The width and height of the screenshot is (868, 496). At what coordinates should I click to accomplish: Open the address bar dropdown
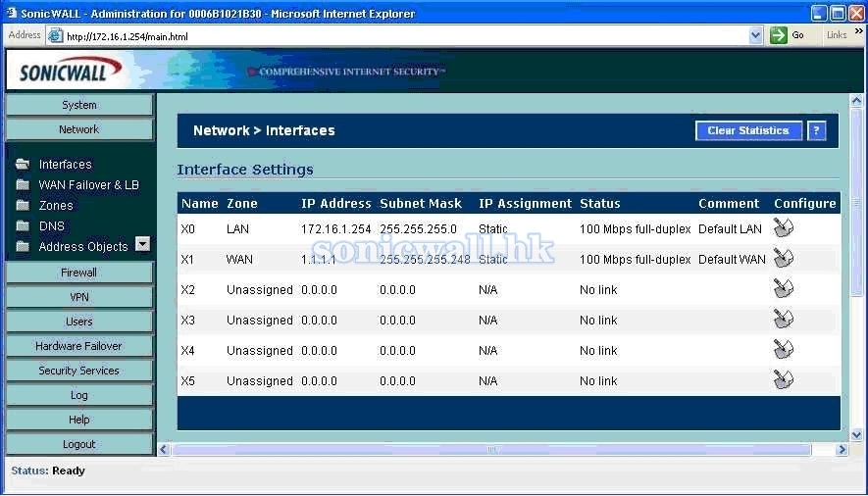755,36
